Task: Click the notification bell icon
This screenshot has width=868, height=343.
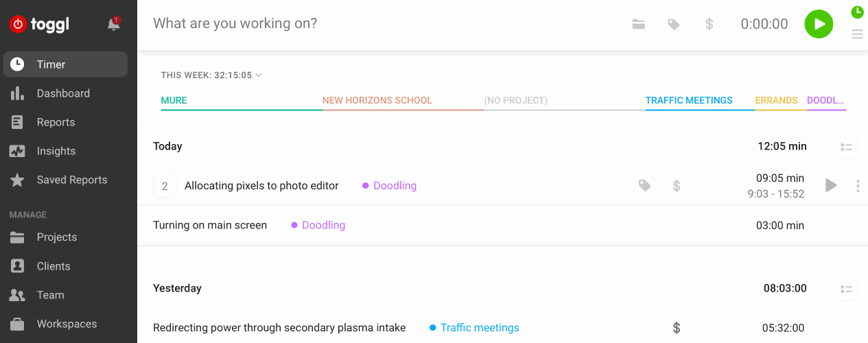Action: [x=114, y=24]
